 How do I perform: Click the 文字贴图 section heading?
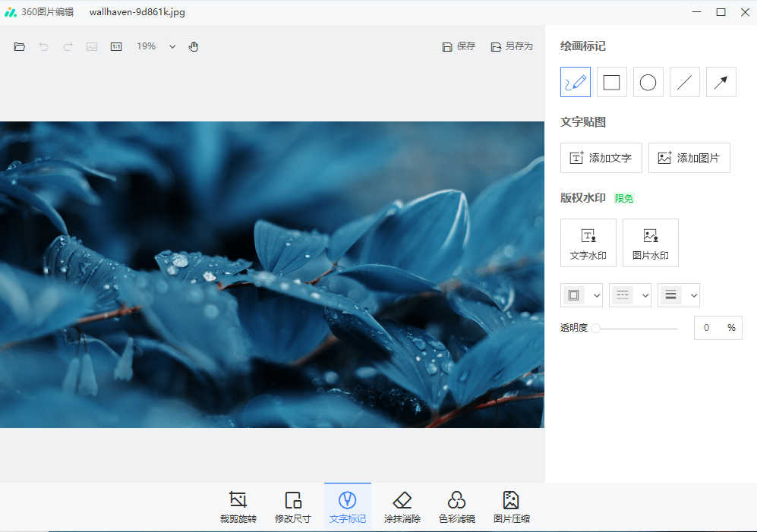(582, 122)
